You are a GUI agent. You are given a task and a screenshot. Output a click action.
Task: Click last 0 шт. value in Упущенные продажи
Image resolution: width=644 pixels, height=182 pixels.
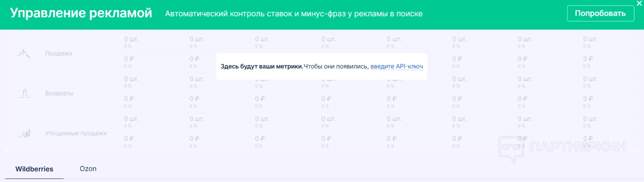pyautogui.click(x=591, y=119)
